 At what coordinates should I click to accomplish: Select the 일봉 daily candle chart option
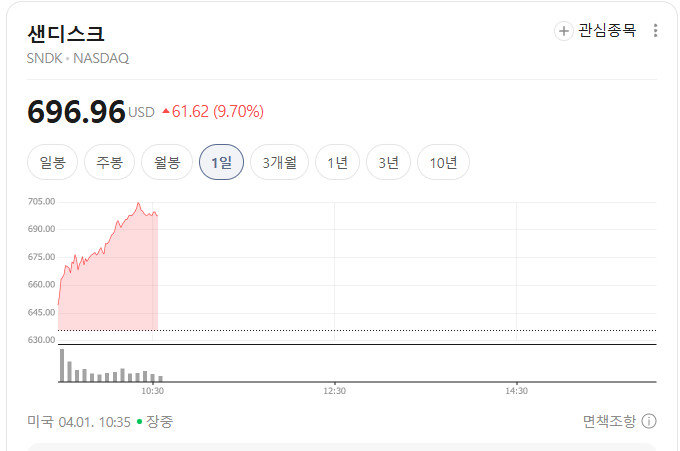(52, 162)
